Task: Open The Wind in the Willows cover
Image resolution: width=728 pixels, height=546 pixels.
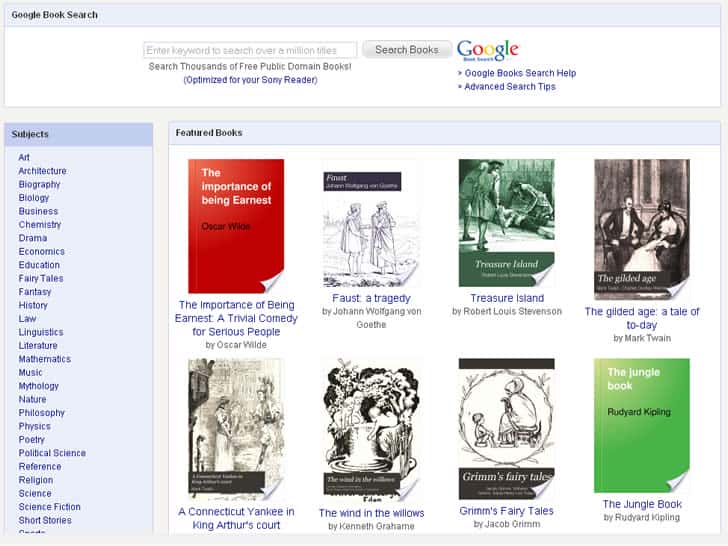Action: (371, 430)
